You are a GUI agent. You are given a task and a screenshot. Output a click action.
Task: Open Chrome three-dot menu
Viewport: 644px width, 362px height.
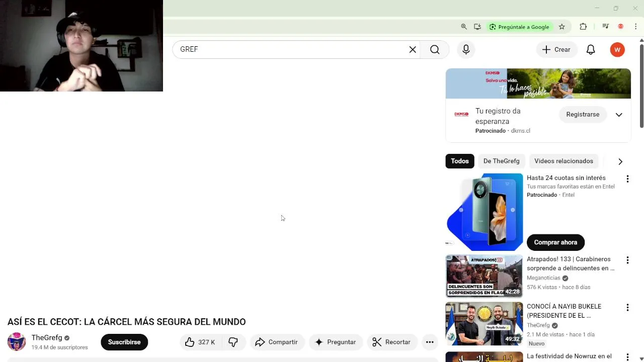[x=635, y=27]
